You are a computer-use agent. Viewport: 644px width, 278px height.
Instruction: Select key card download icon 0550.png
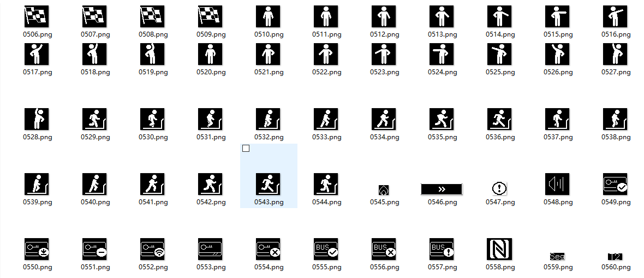[37, 250]
